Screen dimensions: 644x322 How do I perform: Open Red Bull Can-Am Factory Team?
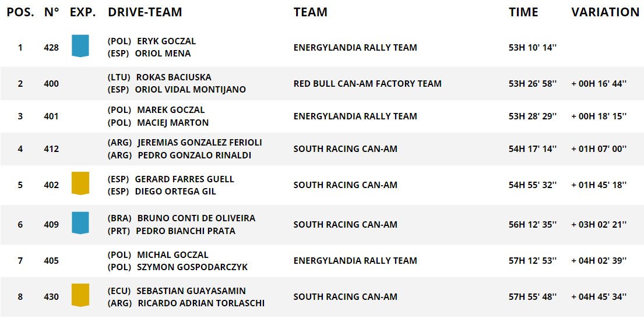pyautogui.click(x=367, y=84)
